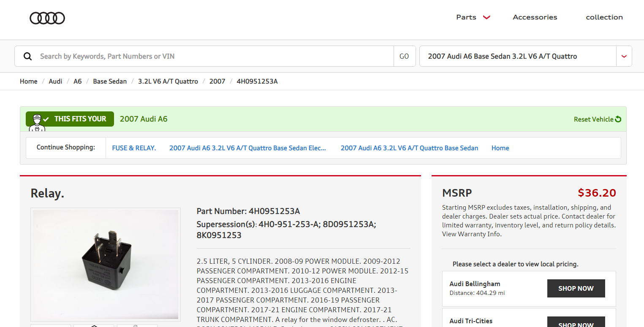Click the keyword search input field
The height and width of the screenshot is (327, 644).
169,56
